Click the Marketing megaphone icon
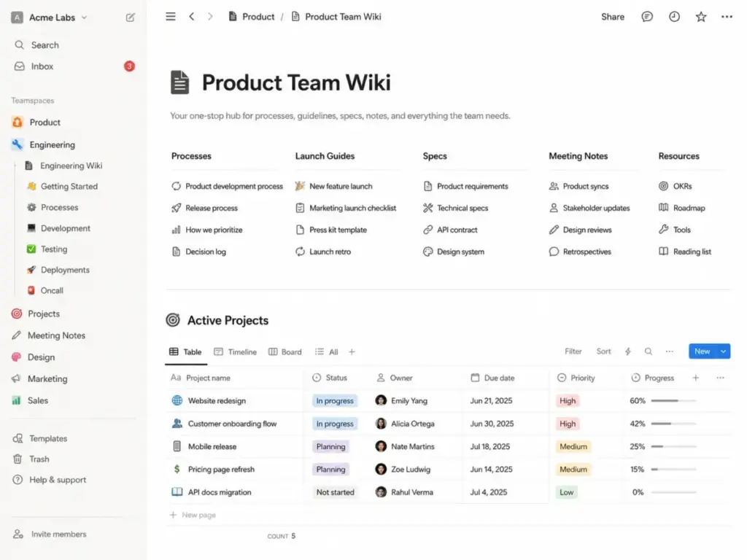 tap(16, 378)
